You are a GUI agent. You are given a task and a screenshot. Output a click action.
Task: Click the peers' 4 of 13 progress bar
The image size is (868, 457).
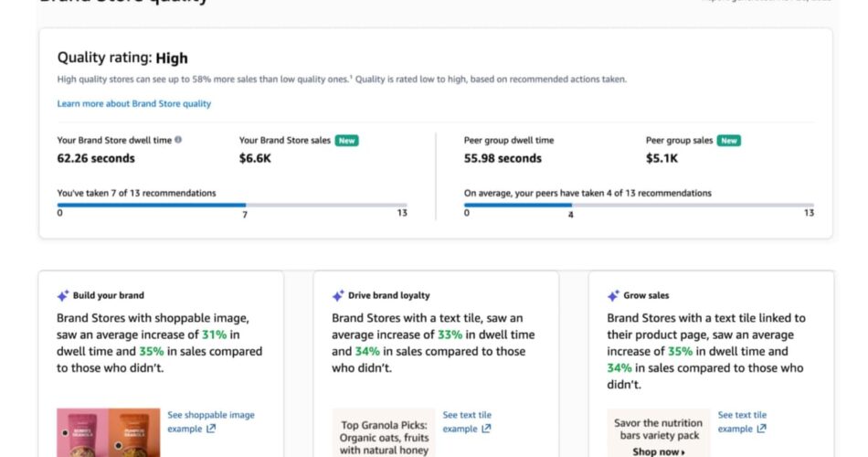pyautogui.click(x=639, y=205)
